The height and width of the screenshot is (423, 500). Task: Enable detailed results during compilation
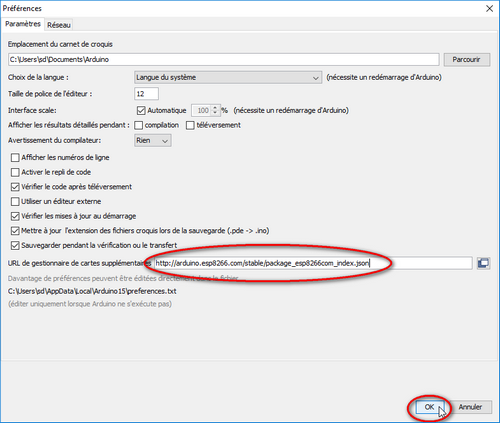pyautogui.click(x=139, y=125)
